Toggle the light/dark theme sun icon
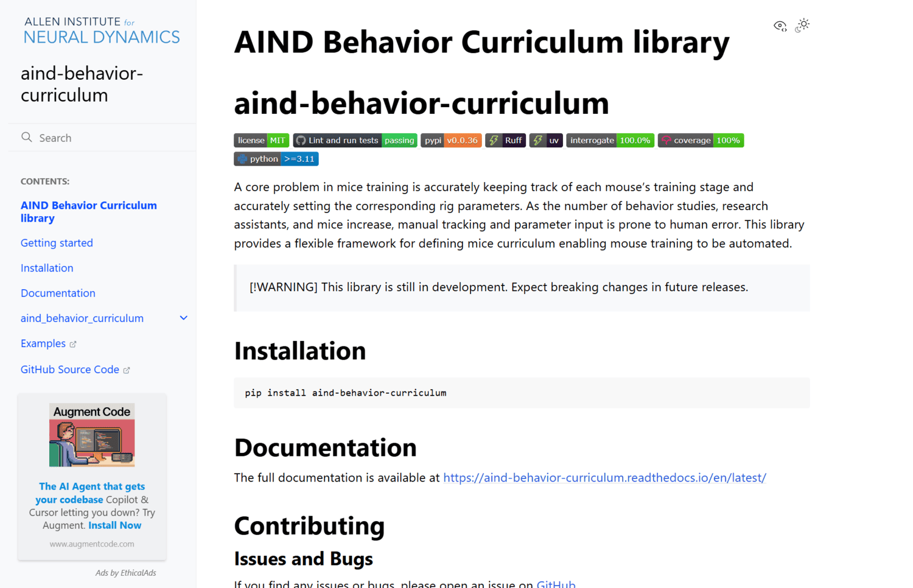Viewport: 913px width, 588px height. click(803, 25)
